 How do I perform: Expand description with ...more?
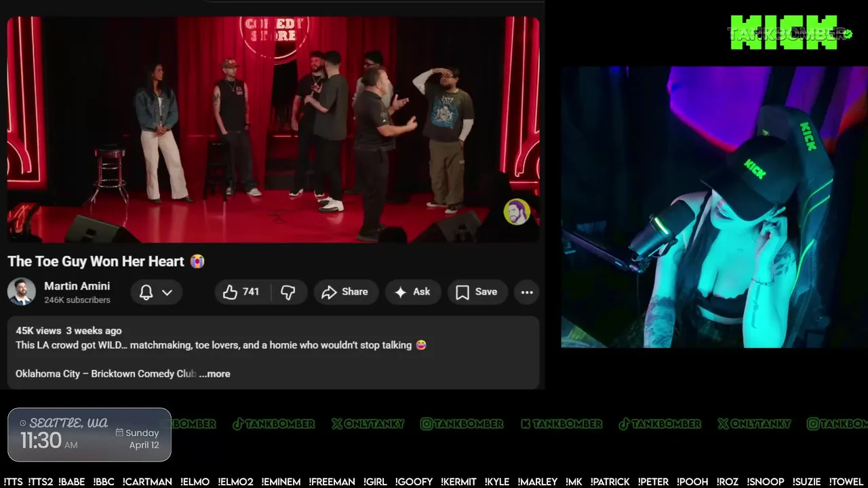[x=214, y=373]
